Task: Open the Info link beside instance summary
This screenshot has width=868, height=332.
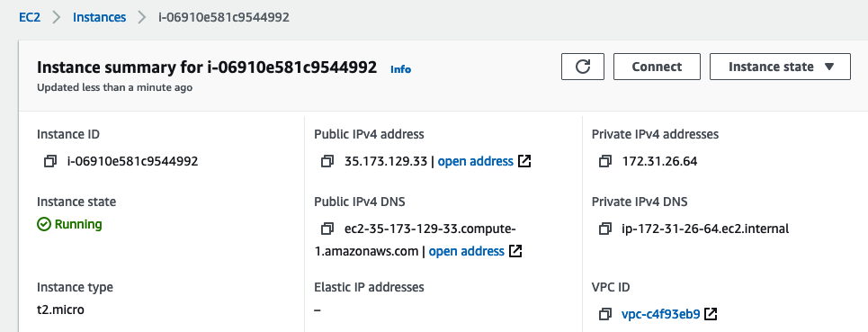Action: click(401, 69)
